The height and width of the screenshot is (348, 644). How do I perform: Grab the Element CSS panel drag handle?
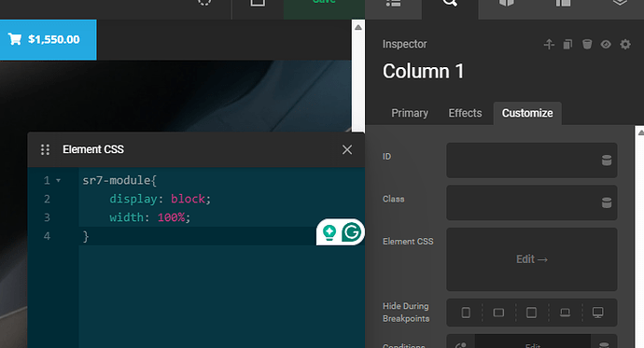pyautogui.click(x=45, y=150)
